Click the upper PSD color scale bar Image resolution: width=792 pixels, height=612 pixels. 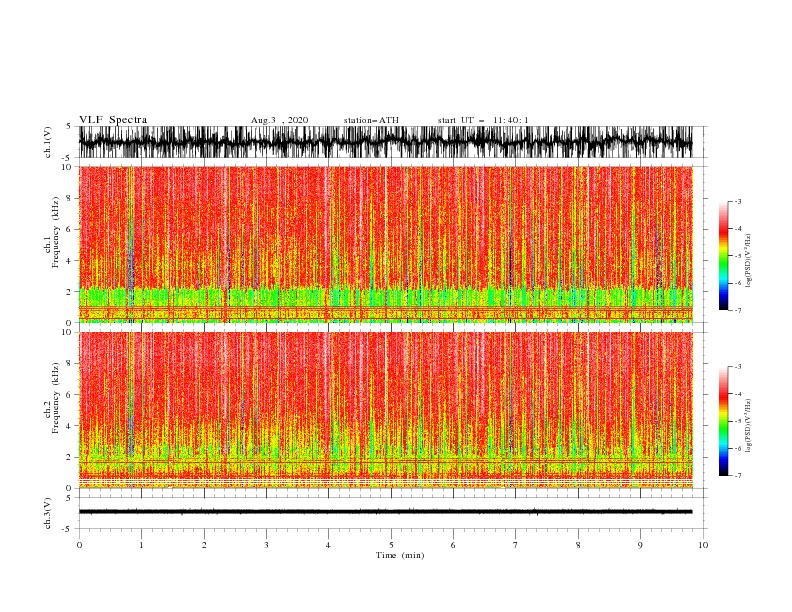tap(724, 255)
